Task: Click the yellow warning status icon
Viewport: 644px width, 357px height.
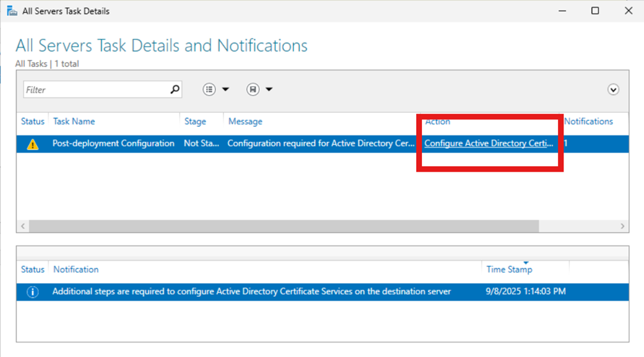Action: coord(32,144)
